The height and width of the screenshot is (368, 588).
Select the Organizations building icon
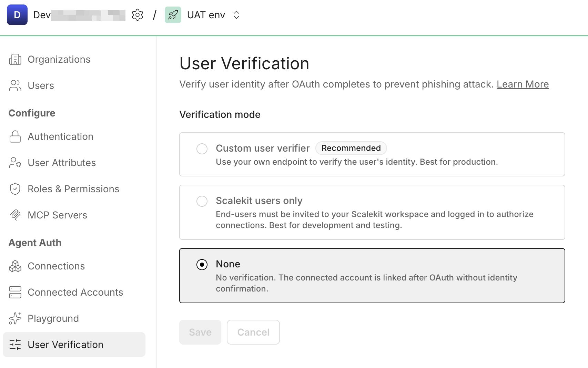coord(14,59)
